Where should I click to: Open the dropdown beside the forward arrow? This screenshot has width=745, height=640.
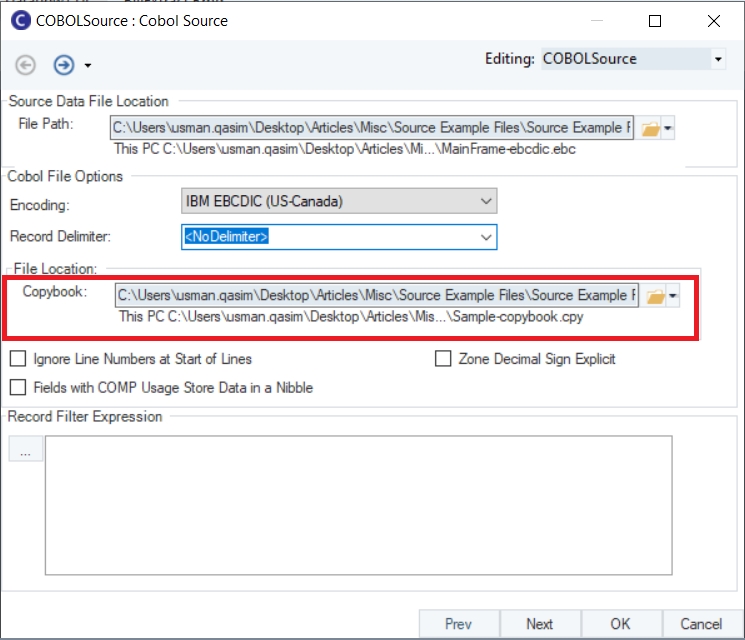tap(88, 66)
